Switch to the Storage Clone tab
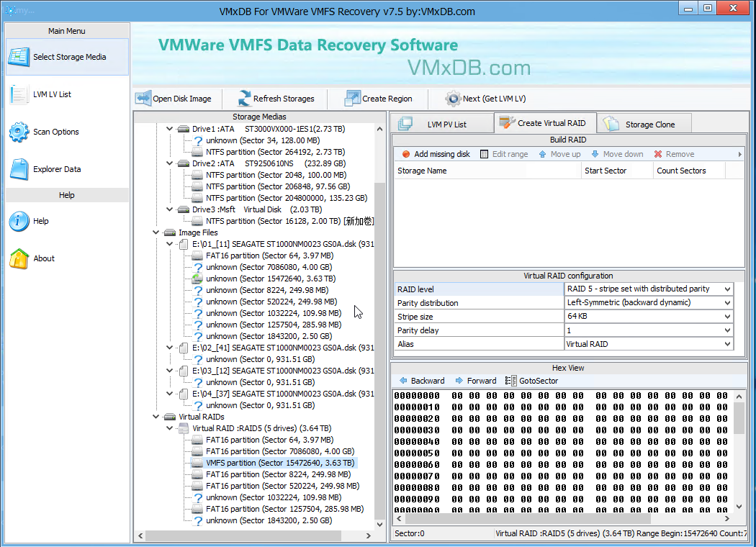The image size is (756, 547). 644,124
